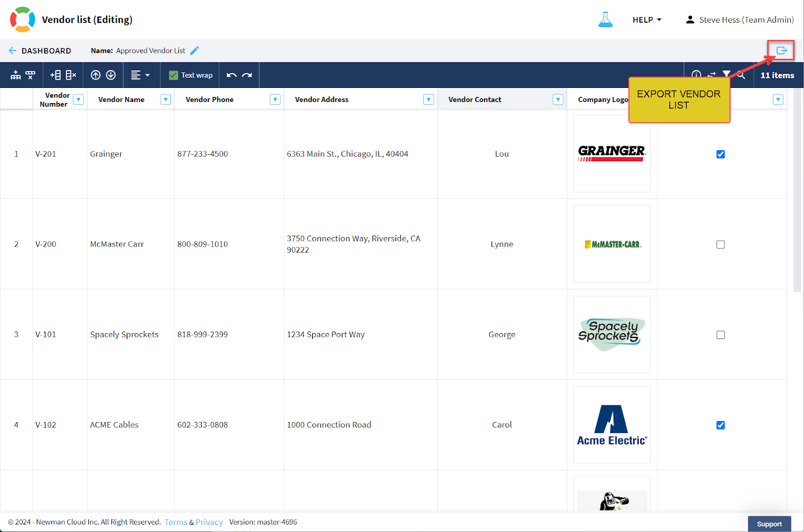Click the undo arrow
Viewport: 804px width, 532px height.
pyautogui.click(x=232, y=75)
